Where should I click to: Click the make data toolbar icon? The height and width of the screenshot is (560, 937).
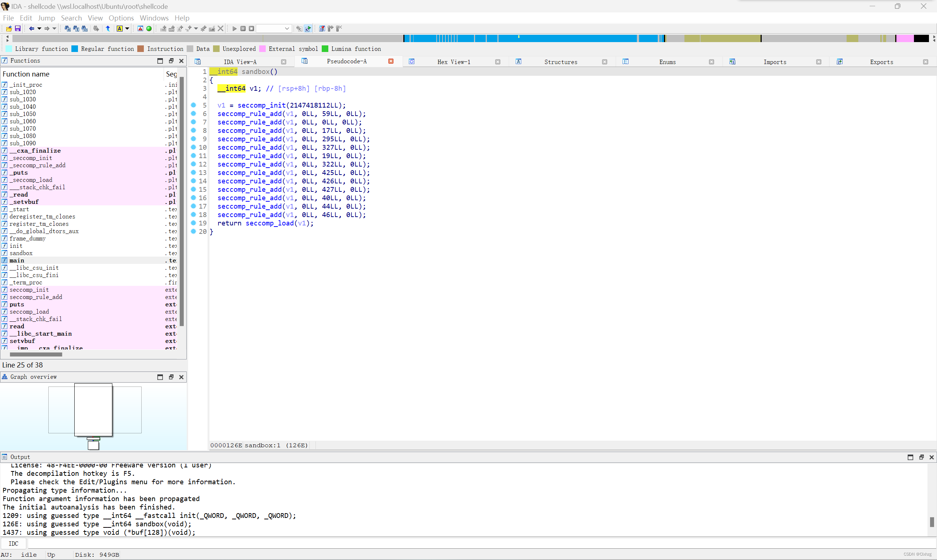click(172, 29)
